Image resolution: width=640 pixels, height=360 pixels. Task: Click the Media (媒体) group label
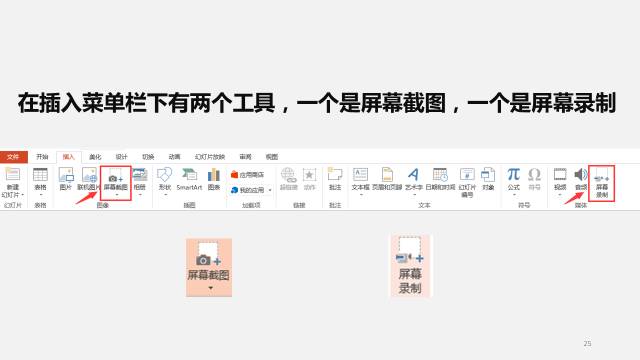point(580,205)
